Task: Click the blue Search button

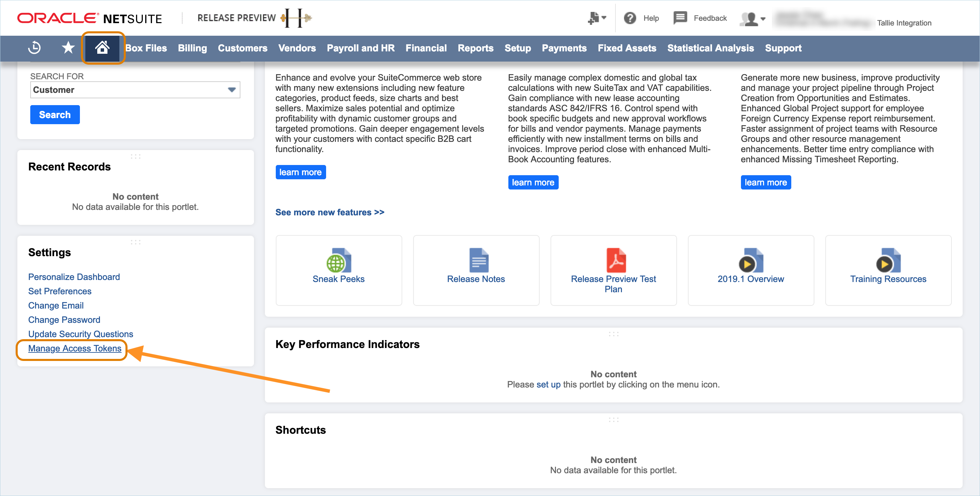Action: point(55,115)
